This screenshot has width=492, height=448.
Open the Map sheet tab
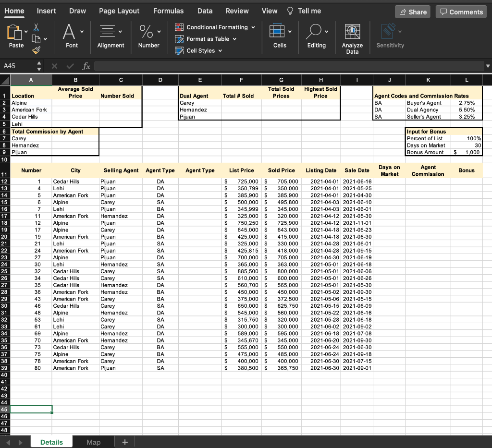pyautogui.click(x=93, y=442)
